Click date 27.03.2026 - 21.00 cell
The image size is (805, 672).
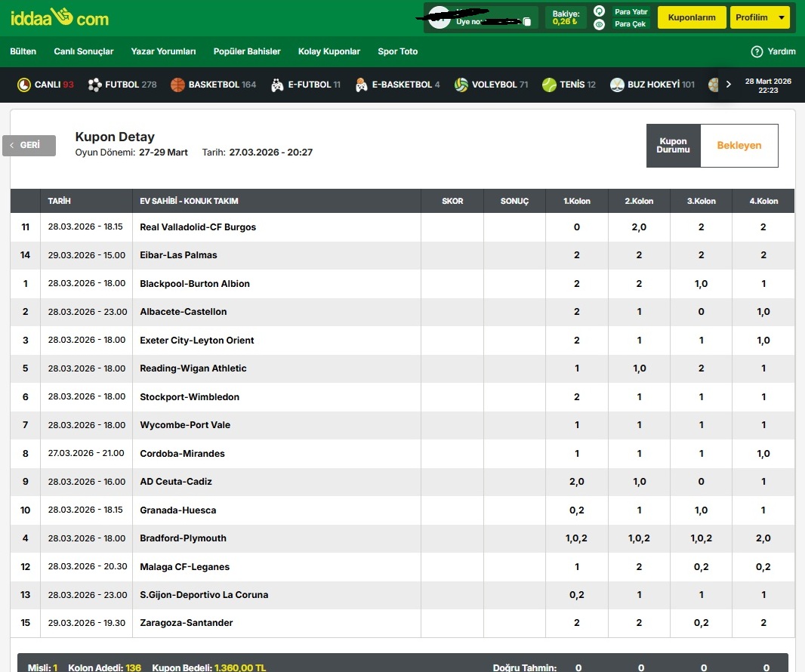(x=86, y=453)
